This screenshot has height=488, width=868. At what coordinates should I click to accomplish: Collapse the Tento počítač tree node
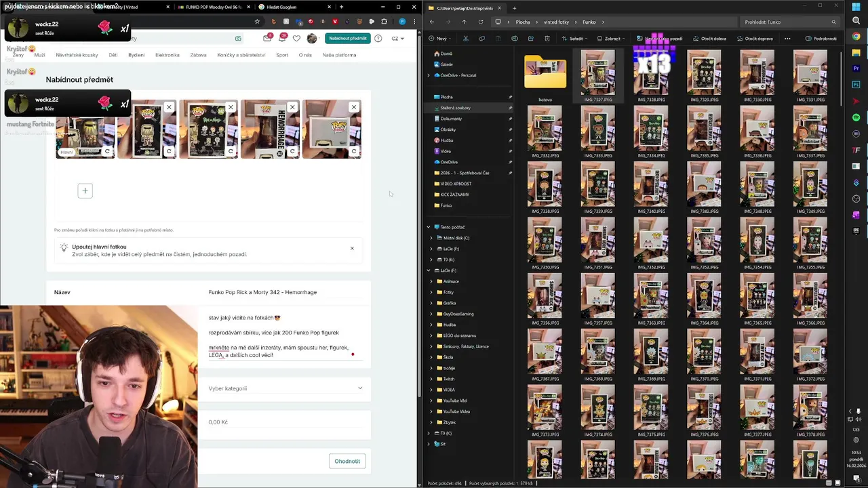429,227
